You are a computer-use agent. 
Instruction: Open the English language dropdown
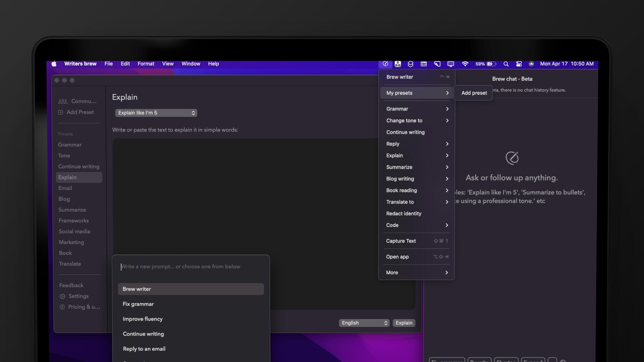tap(364, 323)
